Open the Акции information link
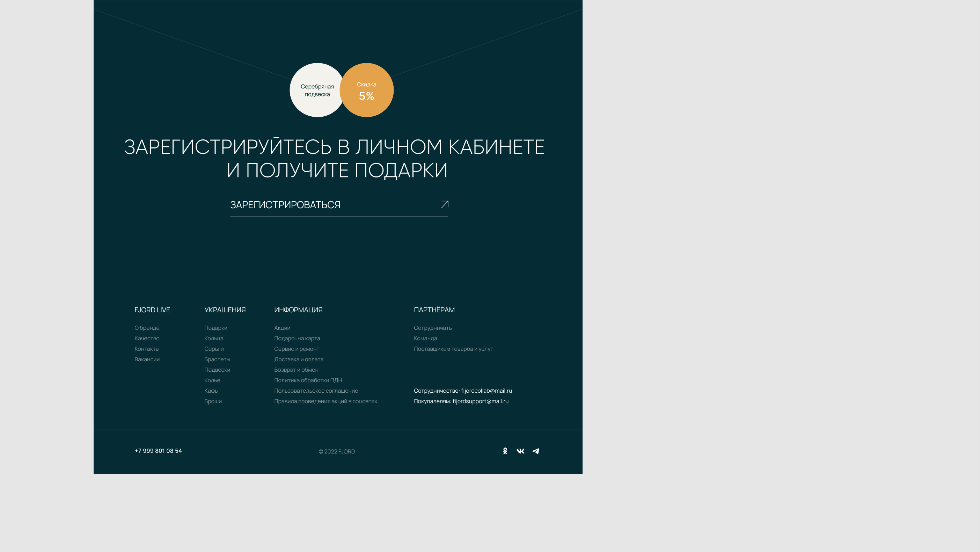Screen dimensions: 980x552 click(282, 328)
